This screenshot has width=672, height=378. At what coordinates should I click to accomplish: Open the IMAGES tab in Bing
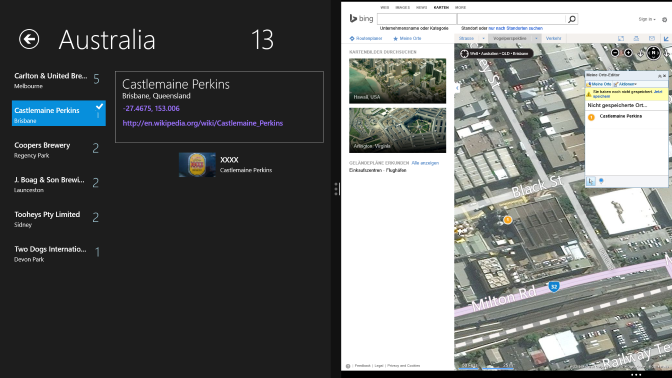coord(402,8)
